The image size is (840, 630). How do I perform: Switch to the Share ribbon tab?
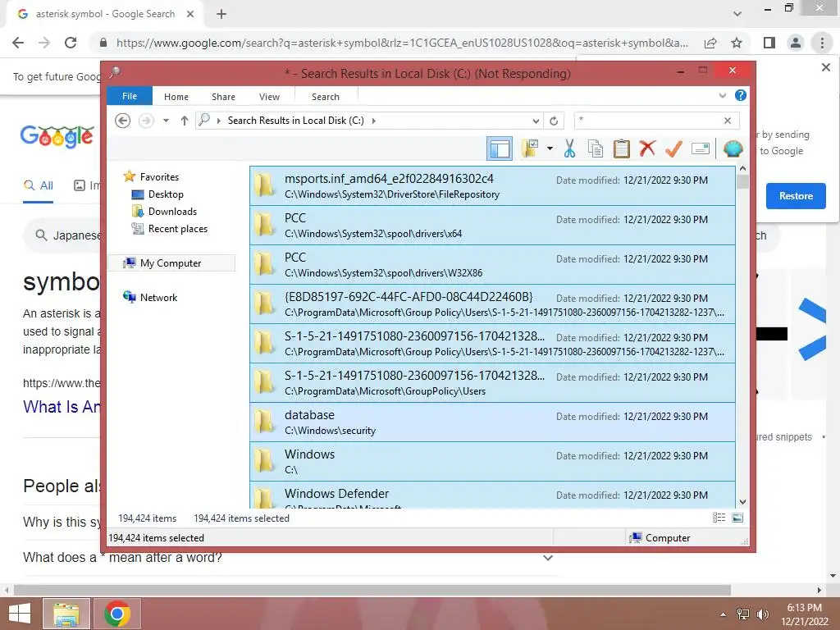[223, 97]
